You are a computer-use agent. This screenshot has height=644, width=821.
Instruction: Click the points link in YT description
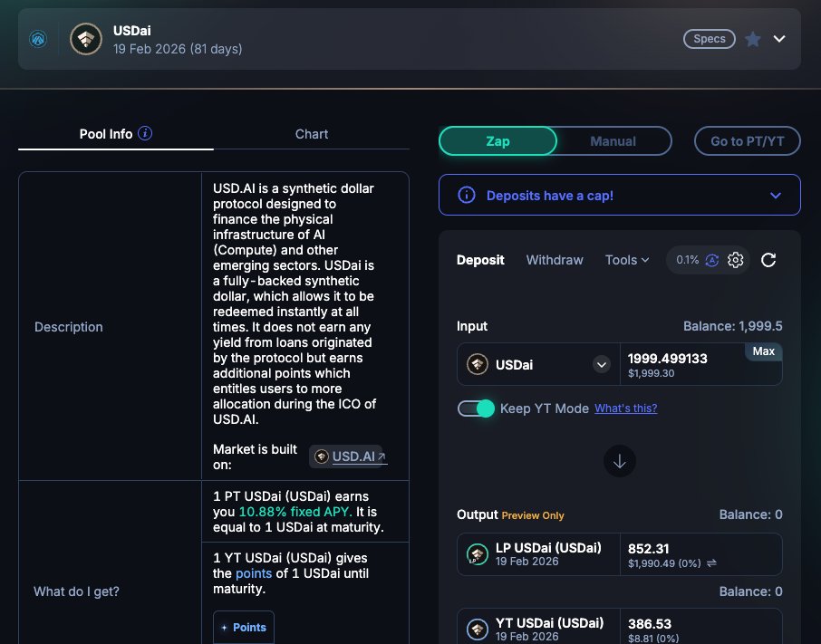click(254, 573)
